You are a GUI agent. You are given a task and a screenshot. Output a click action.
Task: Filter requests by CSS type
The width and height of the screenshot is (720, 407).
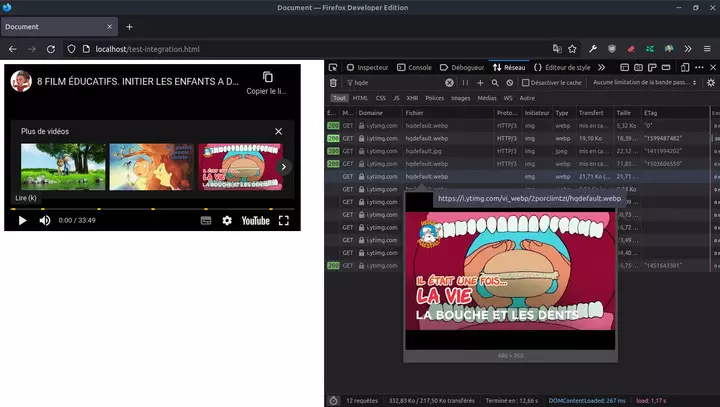381,98
